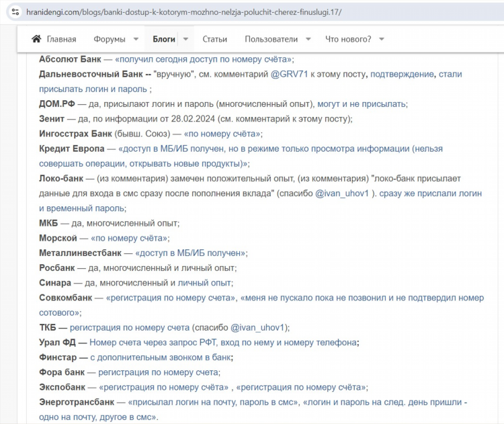Open the подтверждение link for Дальневосточный Банк
The width and height of the screenshot is (504, 424).
pos(402,75)
